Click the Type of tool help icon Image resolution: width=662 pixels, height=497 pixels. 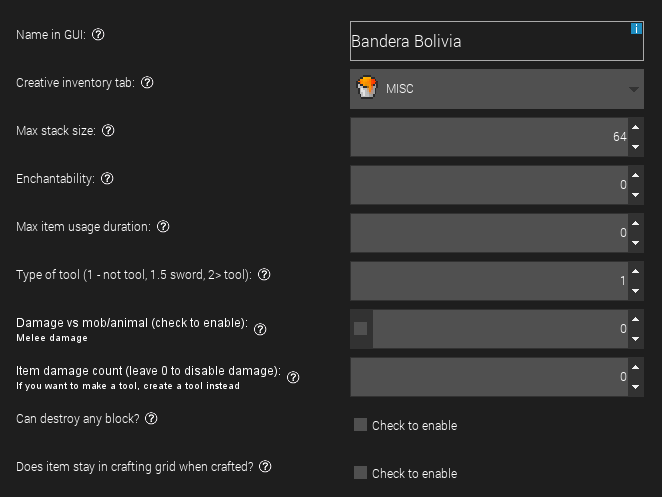265,275
